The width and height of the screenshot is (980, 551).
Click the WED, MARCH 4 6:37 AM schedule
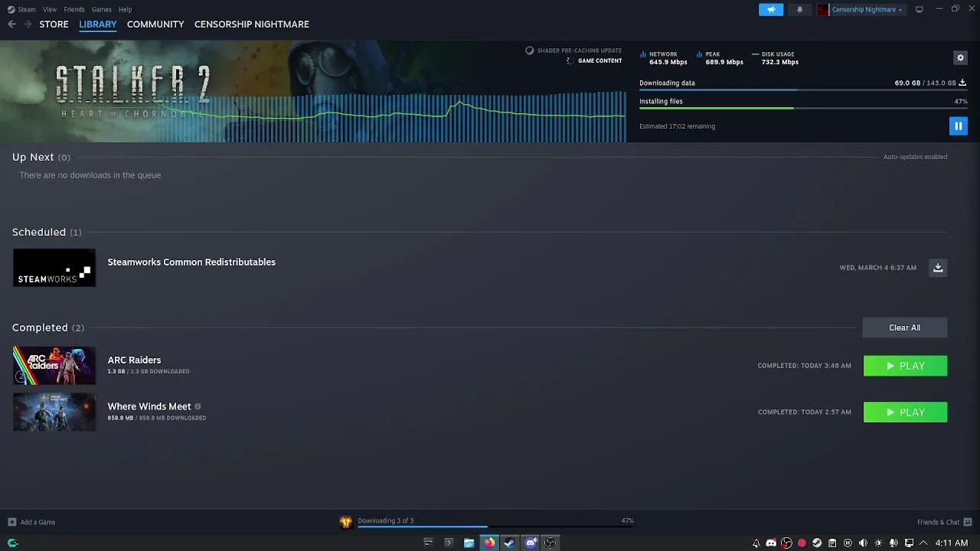(x=877, y=268)
